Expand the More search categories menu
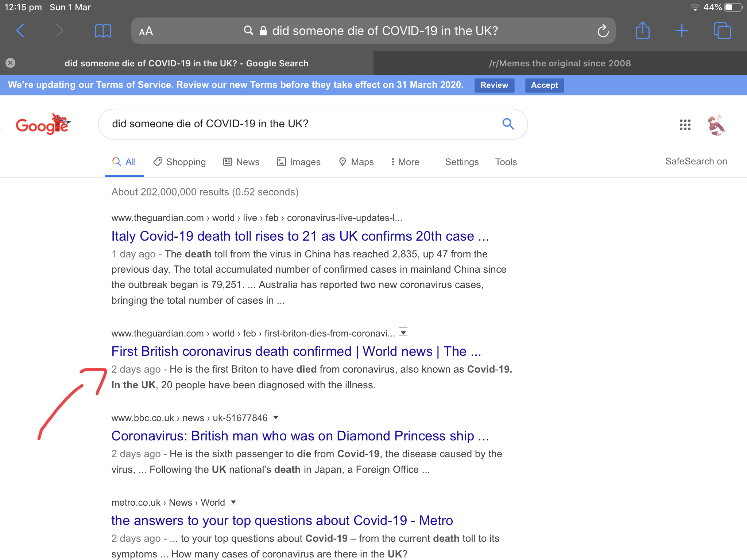Screen dimensions: 747x560 coord(405,162)
